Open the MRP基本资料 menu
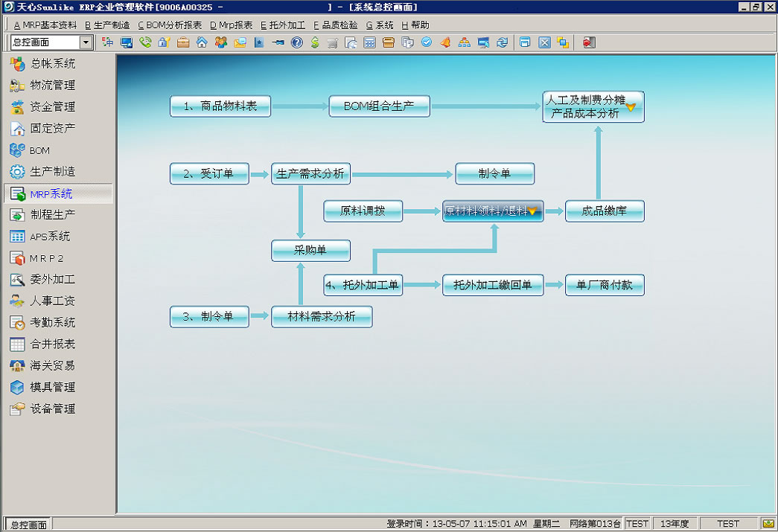Viewport: 778px width, 532px height. [x=45, y=25]
